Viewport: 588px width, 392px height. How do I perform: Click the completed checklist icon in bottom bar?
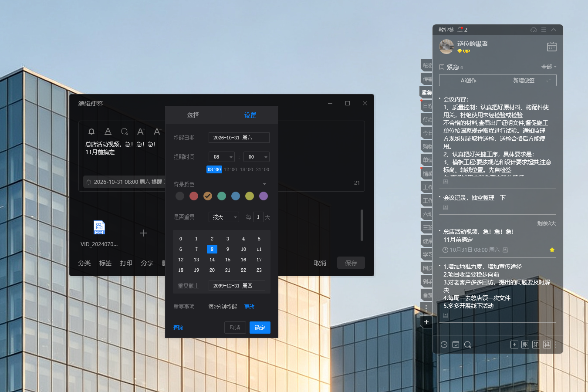[456, 345]
